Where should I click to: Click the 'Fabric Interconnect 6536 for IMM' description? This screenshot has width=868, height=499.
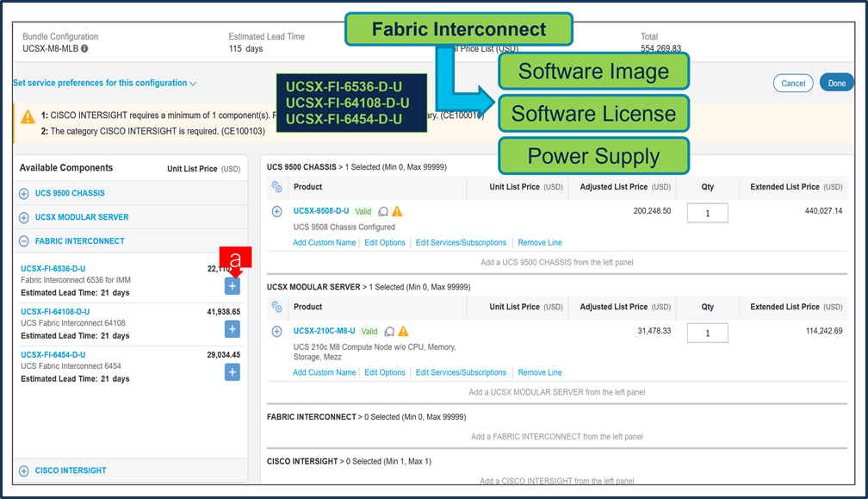pyautogui.click(x=76, y=280)
